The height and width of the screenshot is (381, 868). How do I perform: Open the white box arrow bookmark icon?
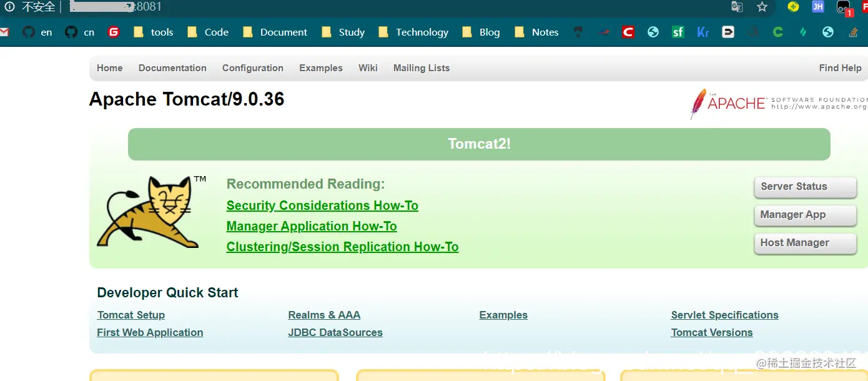click(x=728, y=32)
